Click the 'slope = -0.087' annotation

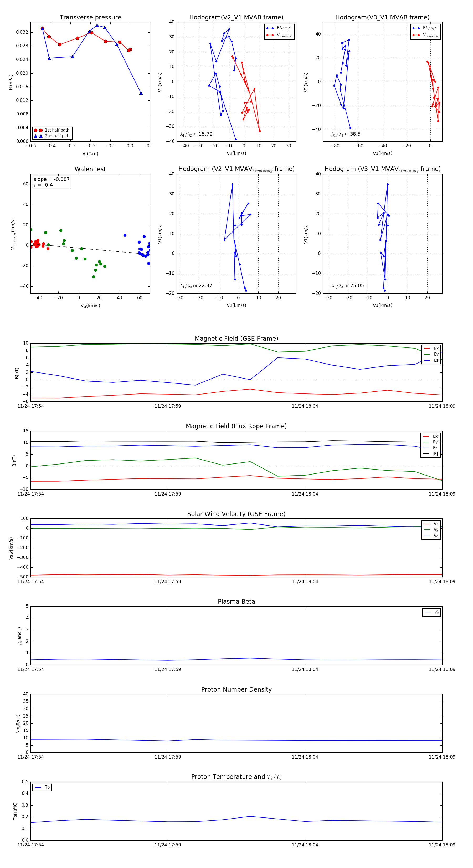[x=52, y=179]
